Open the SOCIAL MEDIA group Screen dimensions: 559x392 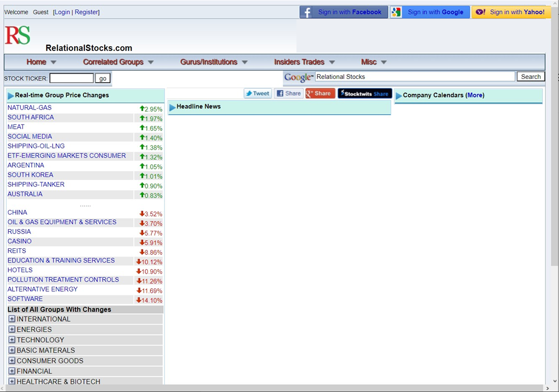[30, 137]
